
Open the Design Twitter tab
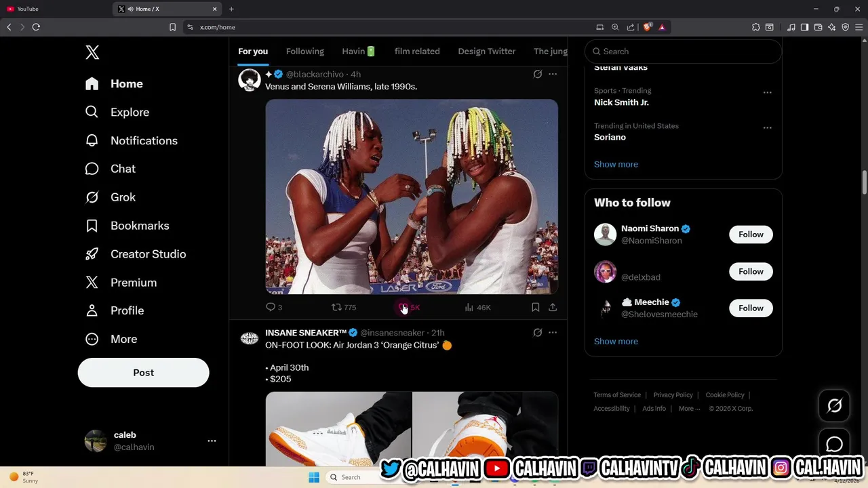487,52
